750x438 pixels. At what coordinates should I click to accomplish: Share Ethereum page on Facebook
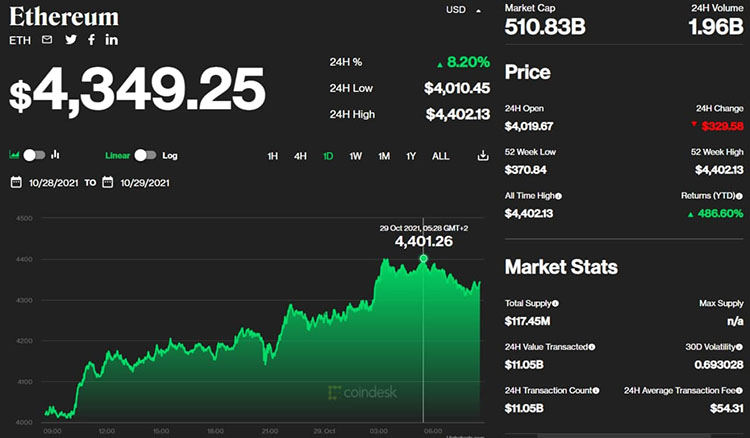91,40
